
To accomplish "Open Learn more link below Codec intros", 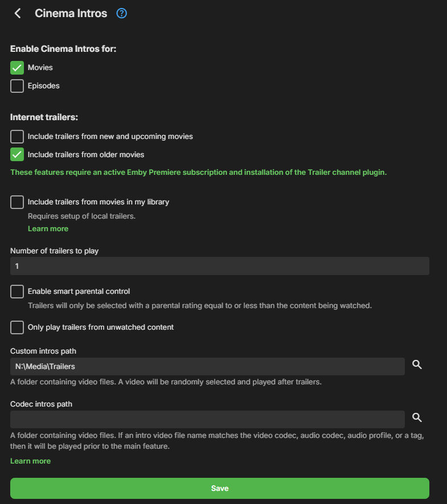I will point(30,461).
